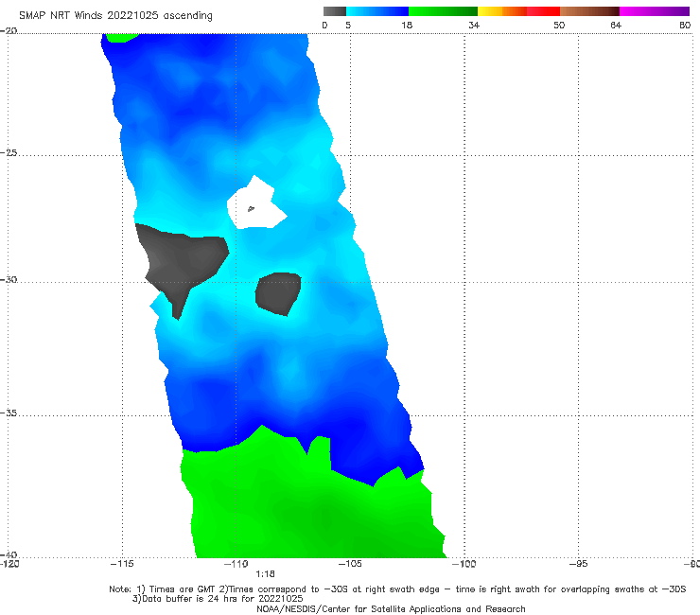Click the color bar tick label "34"

(x=474, y=25)
